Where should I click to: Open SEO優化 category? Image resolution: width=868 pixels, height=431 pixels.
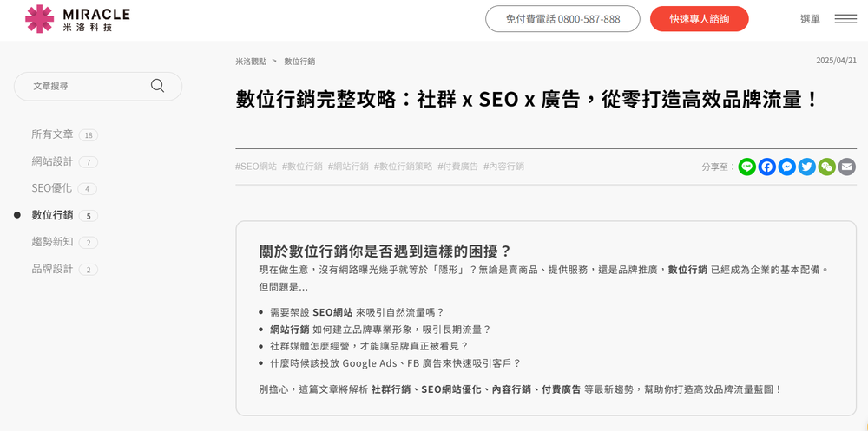[51, 188]
